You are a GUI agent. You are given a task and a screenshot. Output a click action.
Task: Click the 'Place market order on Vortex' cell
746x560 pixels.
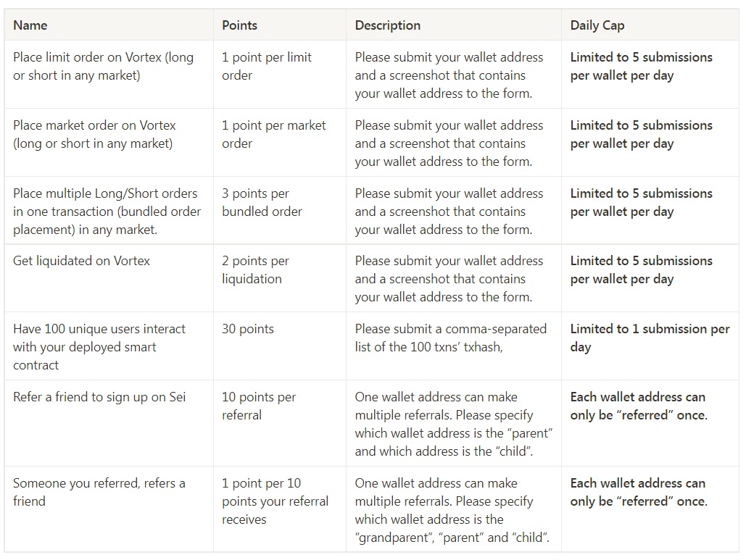95,134
